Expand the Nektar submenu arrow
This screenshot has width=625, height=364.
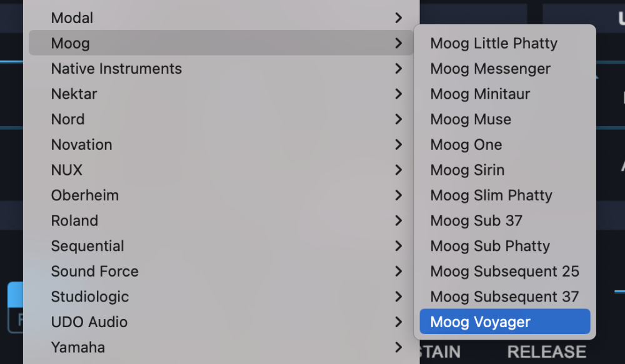pyautogui.click(x=398, y=94)
